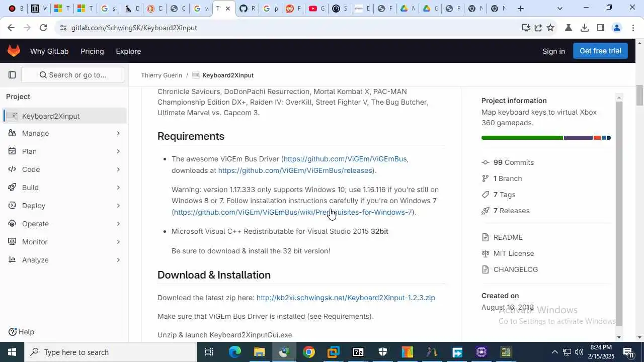644x362 pixels.
Task: Click the GitLab fox logo
Action: tap(14, 51)
